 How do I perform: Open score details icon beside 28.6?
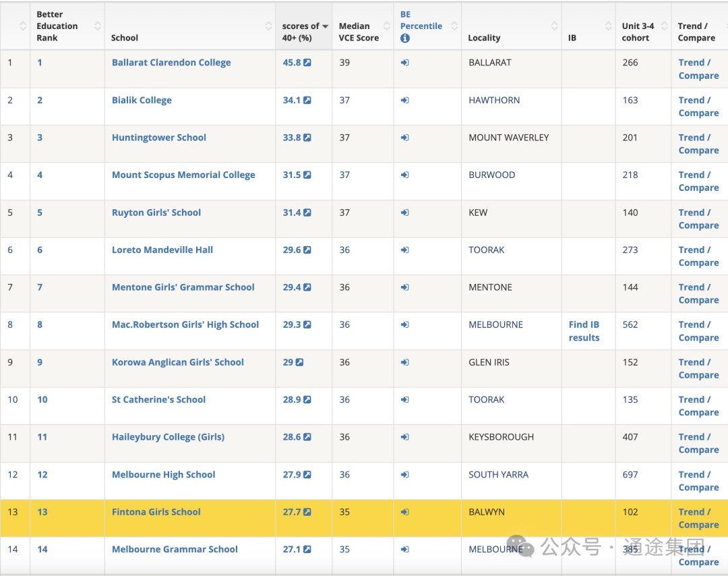[307, 437]
